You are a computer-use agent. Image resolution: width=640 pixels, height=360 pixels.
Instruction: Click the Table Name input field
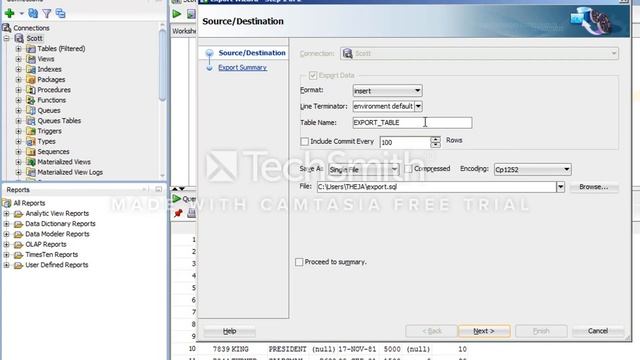coord(412,122)
